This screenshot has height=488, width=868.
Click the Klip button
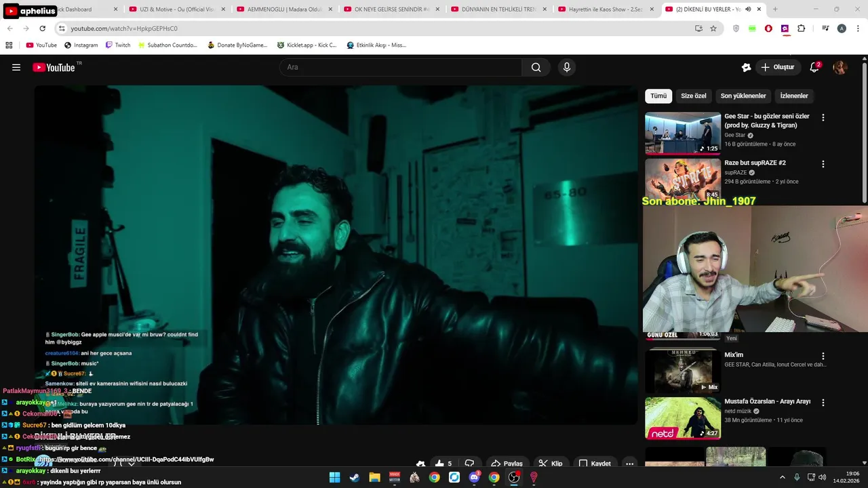tap(551, 464)
